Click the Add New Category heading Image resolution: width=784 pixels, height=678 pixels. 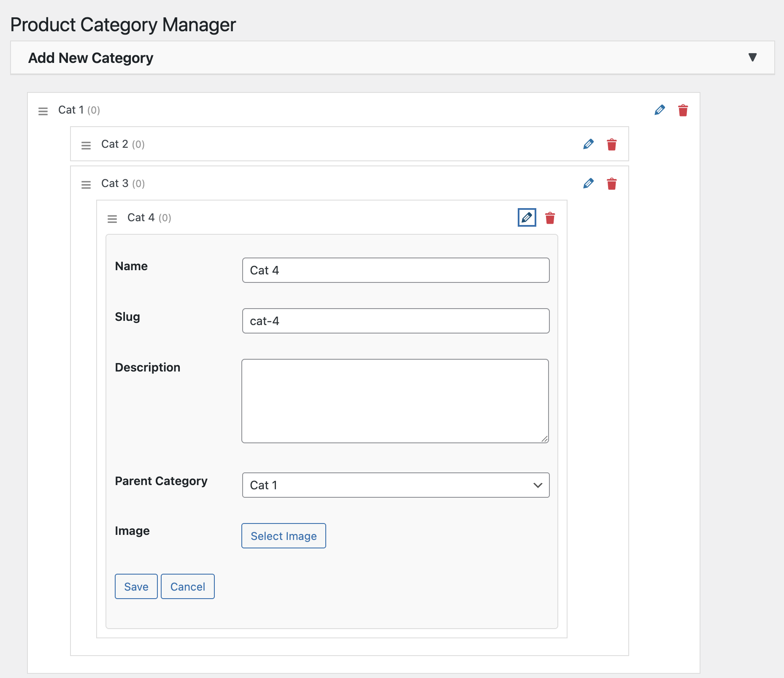point(91,58)
